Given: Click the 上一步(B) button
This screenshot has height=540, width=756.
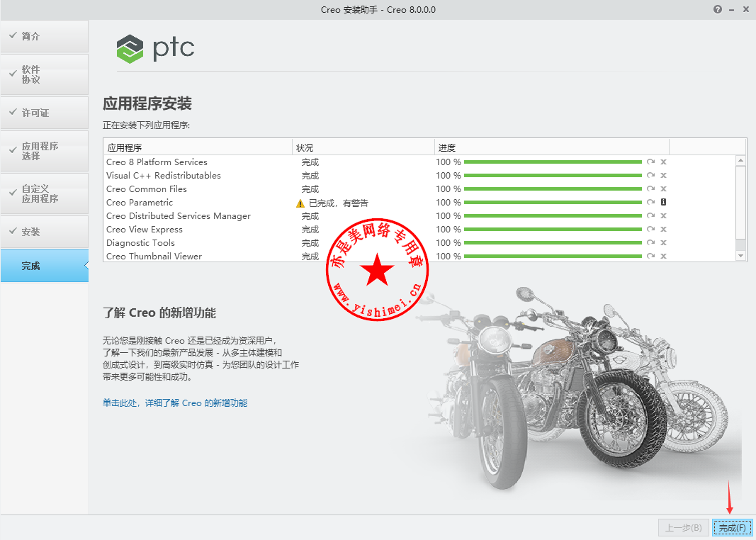Looking at the screenshot, I should tap(683, 528).
